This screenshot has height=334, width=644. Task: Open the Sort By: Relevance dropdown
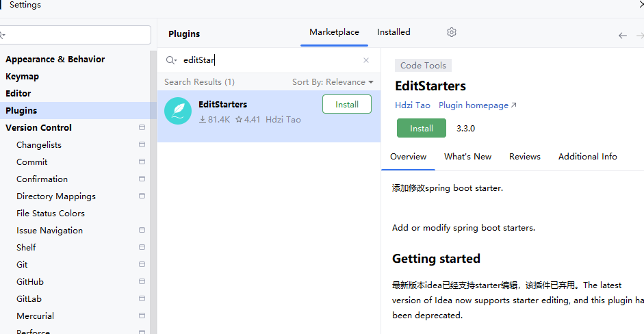pyautogui.click(x=333, y=82)
